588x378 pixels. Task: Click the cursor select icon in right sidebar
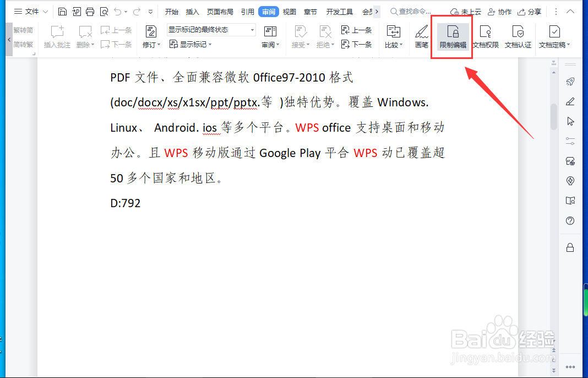pos(570,121)
